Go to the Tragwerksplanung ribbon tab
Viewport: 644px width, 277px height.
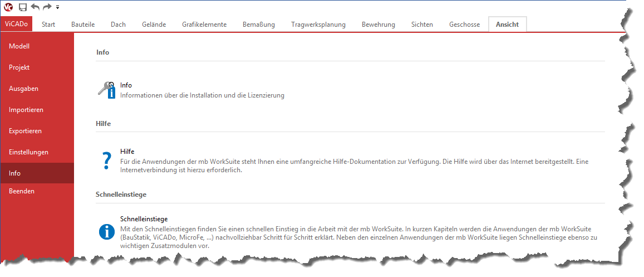pos(318,25)
